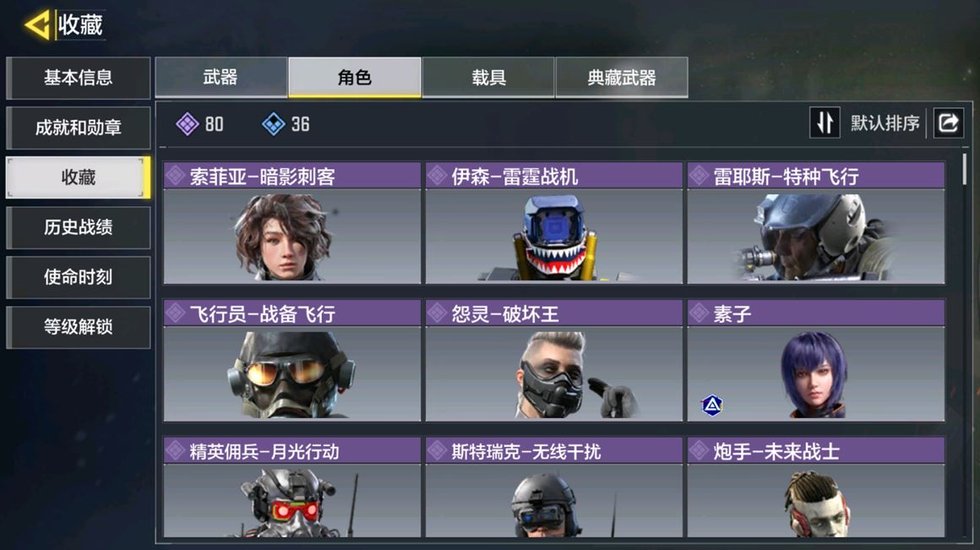Screen dimensions: 980x550
Task: Click the yellow back arrow icon
Action: pos(37,25)
